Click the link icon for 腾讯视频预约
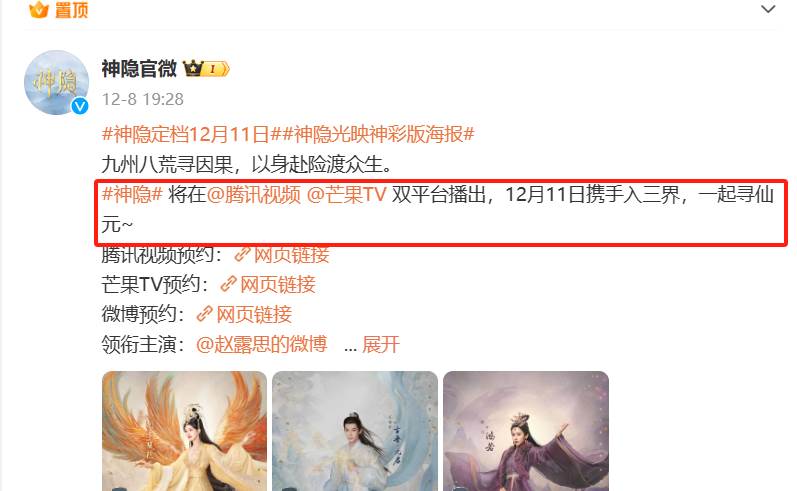797x491 pixels. pyautogui.click(x=242, y=254)
